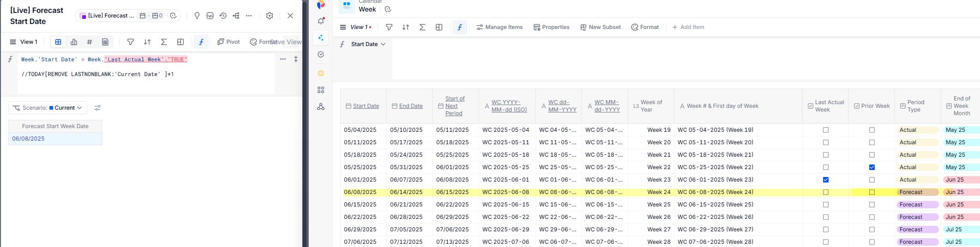Screen dimensions: 980x247
Task: Click the Start of Next Period column header
Action: tap(455, 106)
